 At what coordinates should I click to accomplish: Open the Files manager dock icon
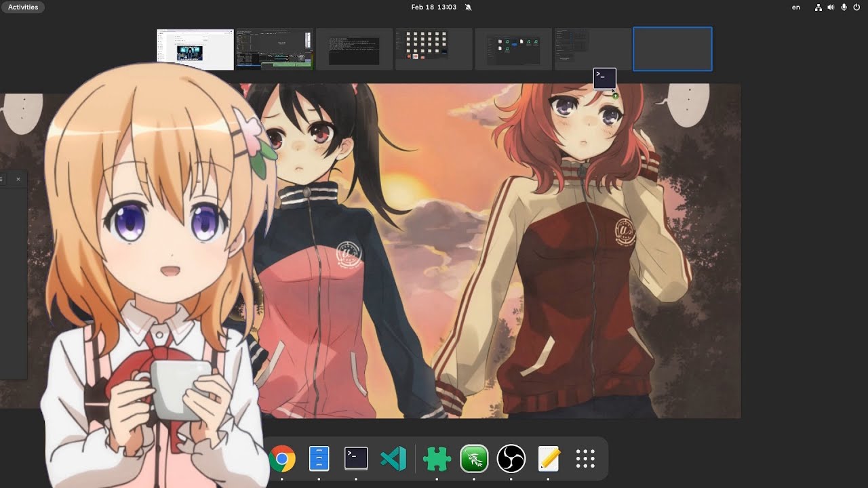[319, 459]
